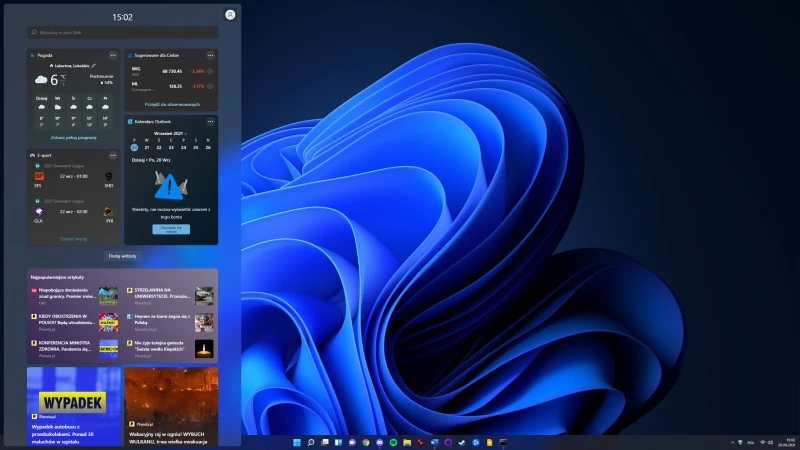
Task: Click the 'Dodaj widżety' button
Action: coord(122,256)
